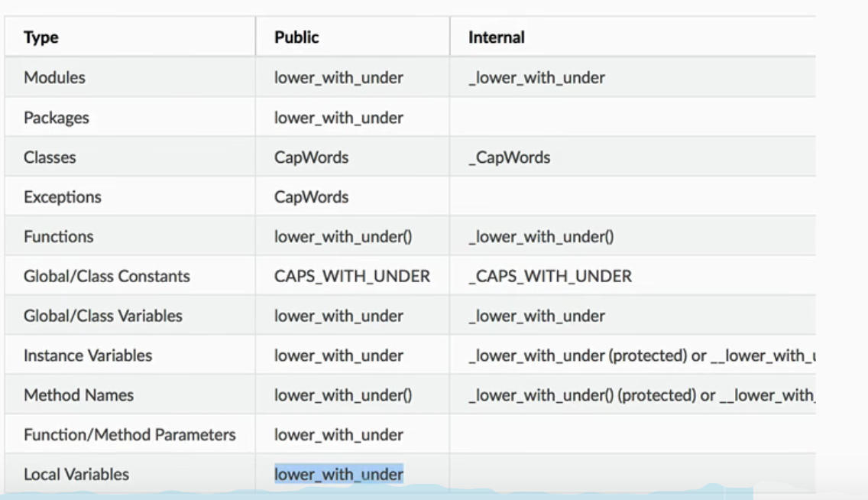
Task: Click the Public "CapWords" in Classes row
Action: click(x=312, y=157)
